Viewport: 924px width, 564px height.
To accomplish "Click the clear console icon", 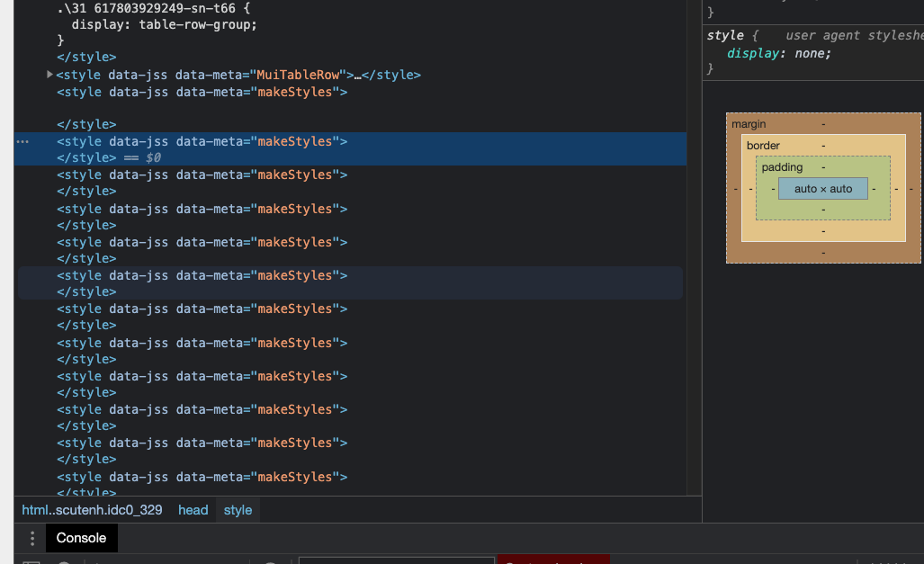I will point(32,561).
